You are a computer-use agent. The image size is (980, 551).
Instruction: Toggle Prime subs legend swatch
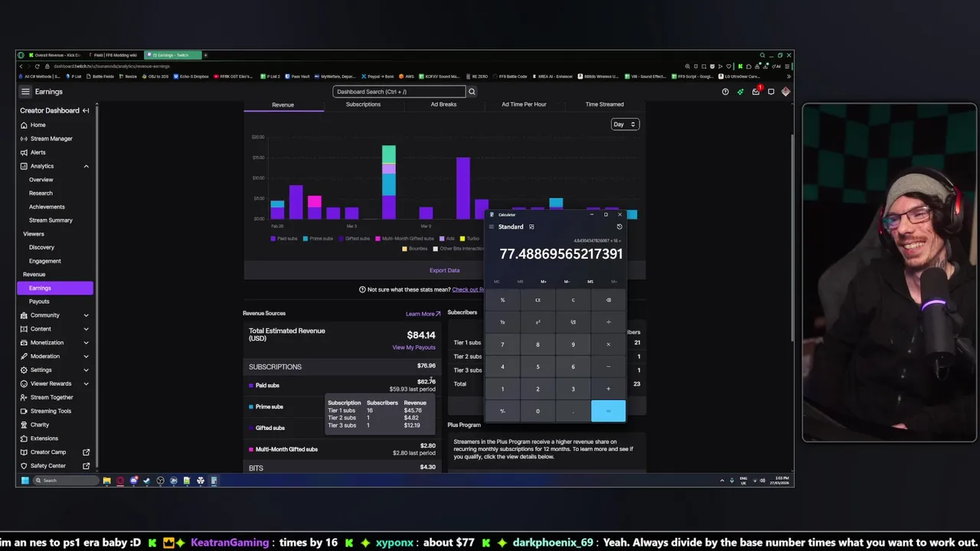pyautogui.click(x=305, y=239)
